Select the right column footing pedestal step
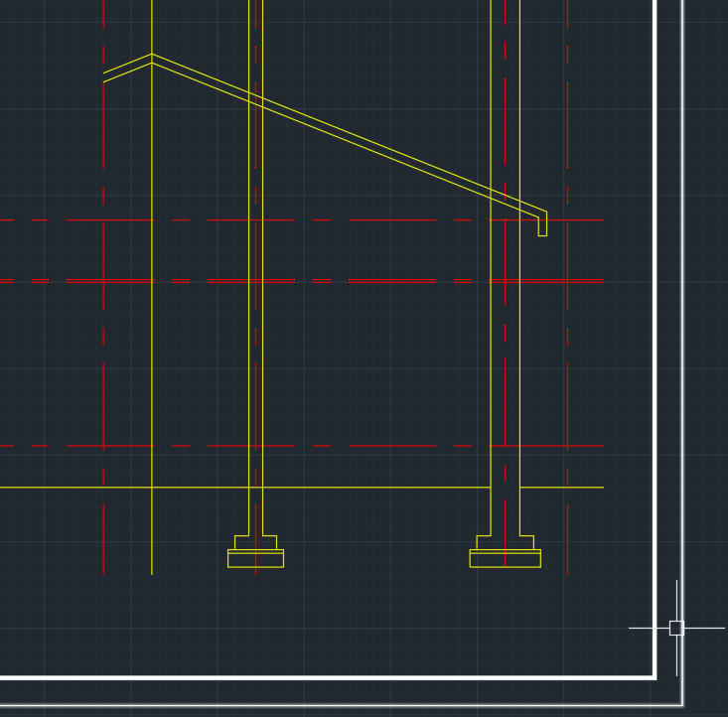The width and height of the screenshot is (728, 717). pos(506,542)
